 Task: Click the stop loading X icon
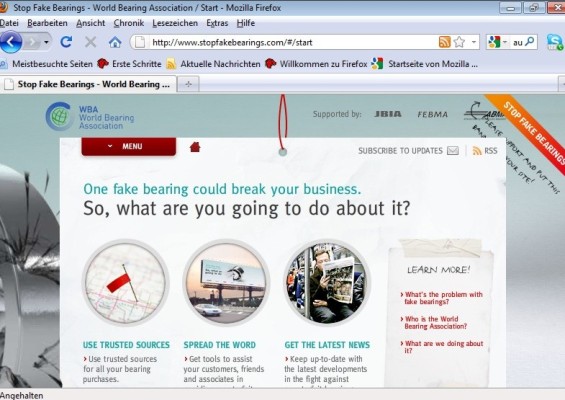pyautogui.click(x=90, y=42)
